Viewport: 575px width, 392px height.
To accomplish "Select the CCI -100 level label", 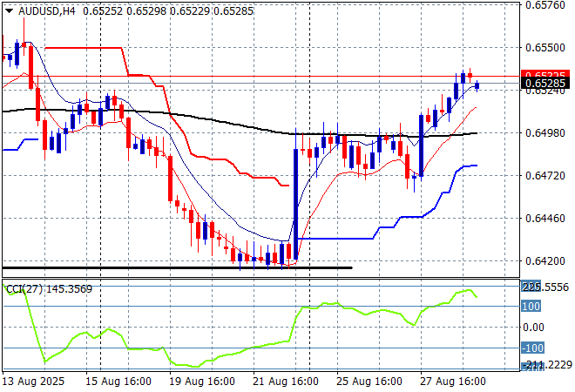I will [x=531, y=348].
